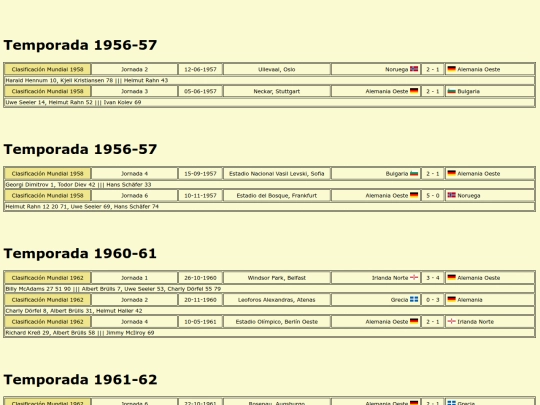Click the Alemania flag in the Atenas match row
The width and height of the screenshot is (540, 405).
451,299
